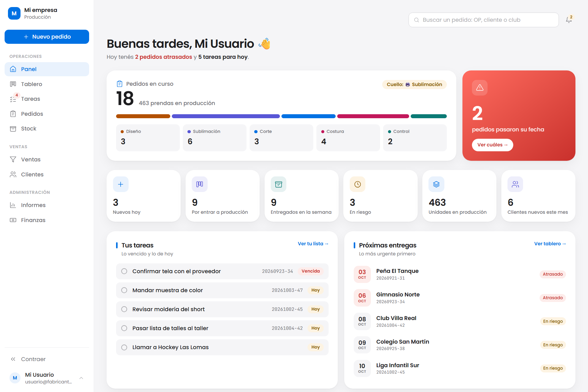Expand the user account menu chevron
588x392 pixels.
(81, 378)
